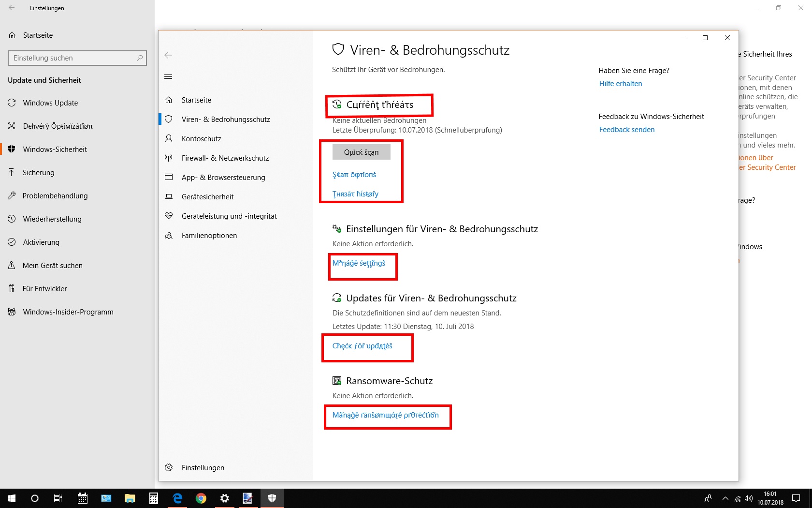Show hidden tray icons chevron
This screenshot has height=508, width=812.
(725, 498)
